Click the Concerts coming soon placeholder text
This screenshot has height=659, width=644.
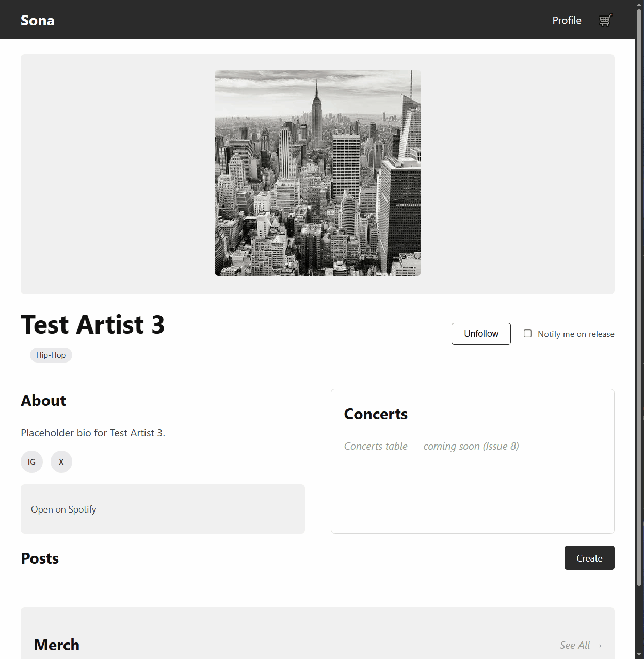coord(431,446)
